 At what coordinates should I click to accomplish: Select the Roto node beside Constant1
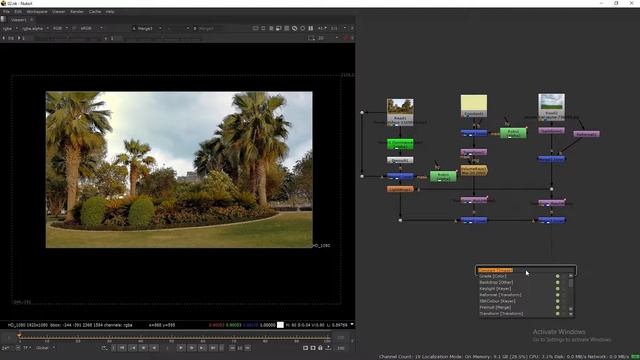pyautogui.click(x=513, y=133)
